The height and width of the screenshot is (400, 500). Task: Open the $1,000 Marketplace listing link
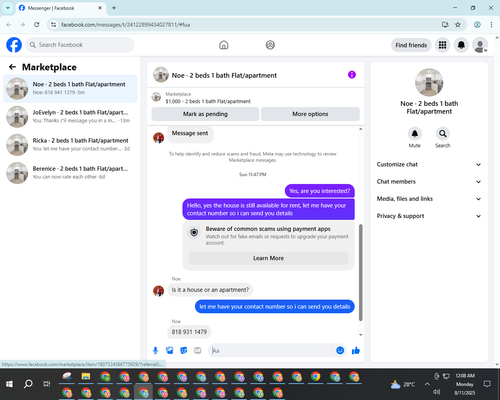tap(208, 101)
